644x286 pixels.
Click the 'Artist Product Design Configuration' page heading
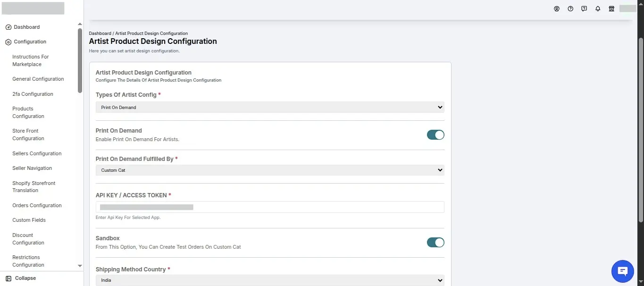[x=153, y=42]
